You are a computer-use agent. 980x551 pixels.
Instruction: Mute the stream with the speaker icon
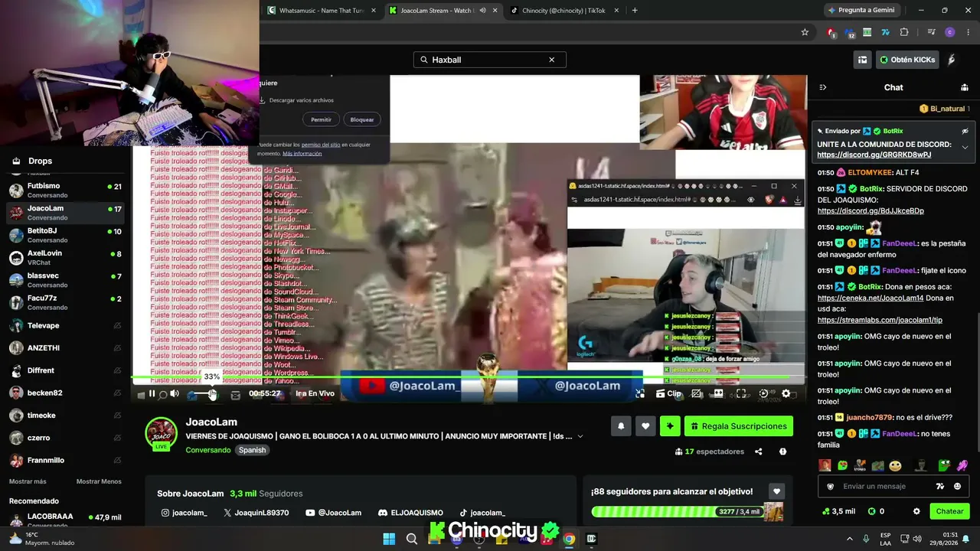pyautogui.click(x=175, y=394)
